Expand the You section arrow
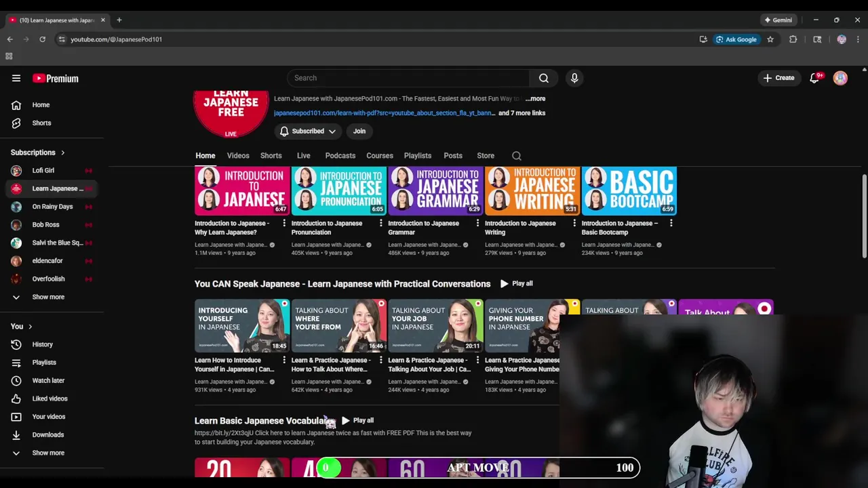The height and width of the screenshot is (488, 868). (30, 327)
